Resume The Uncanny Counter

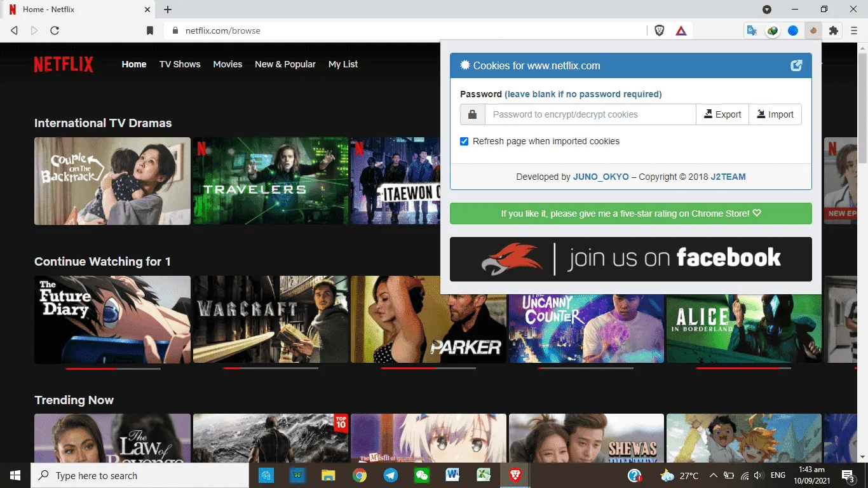click(587, 329)
